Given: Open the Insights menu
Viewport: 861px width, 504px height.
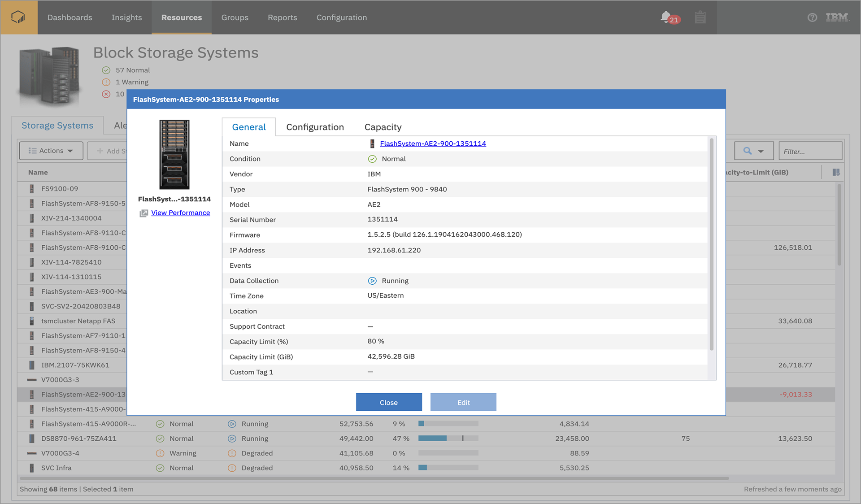Looking at the screenshot, I should [x=127, y=17].
